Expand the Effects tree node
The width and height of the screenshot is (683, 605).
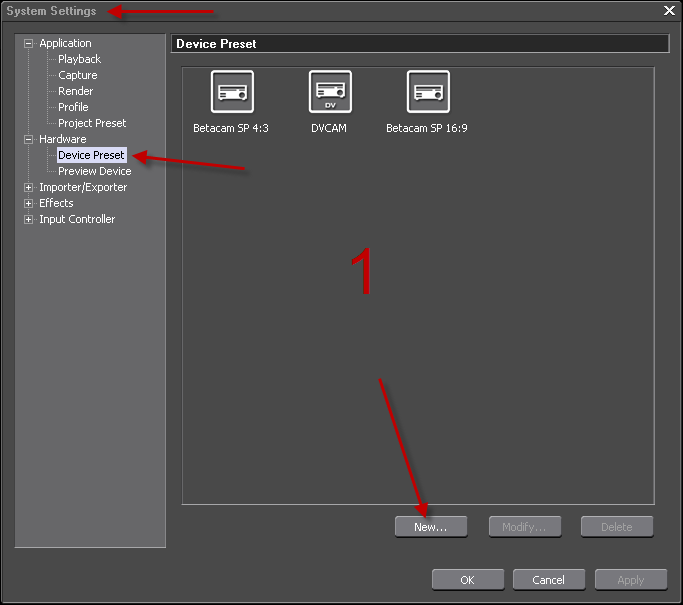28,203
